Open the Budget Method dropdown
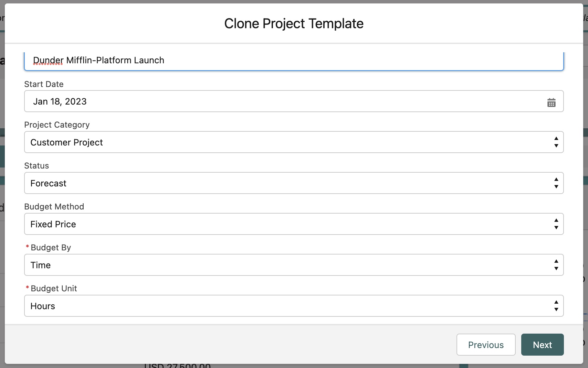 (275, 224)
